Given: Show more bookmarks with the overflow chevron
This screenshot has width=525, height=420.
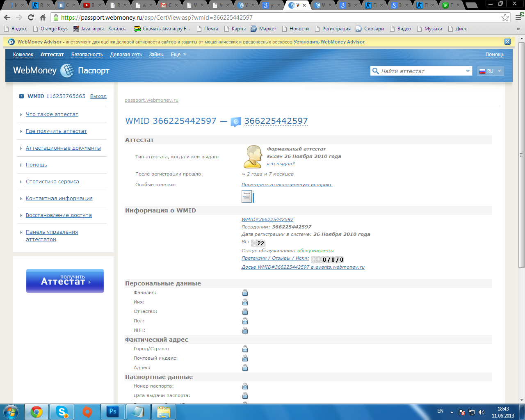Looking at the screenshot, I should pos(518,29).
